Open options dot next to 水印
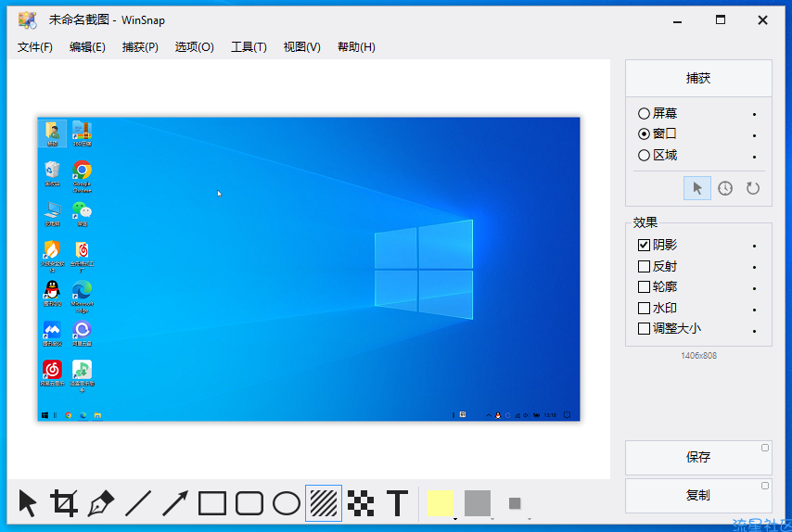The height and width of the screenshot is (532, 792). (754, 310)
